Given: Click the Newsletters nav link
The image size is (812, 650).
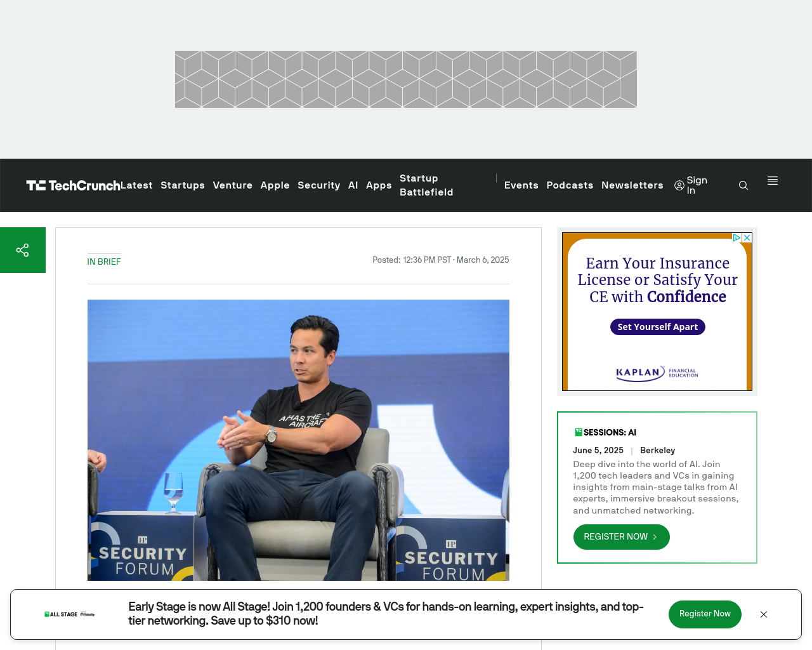Looking at the screenshot, I should click(x=632, y=185).
